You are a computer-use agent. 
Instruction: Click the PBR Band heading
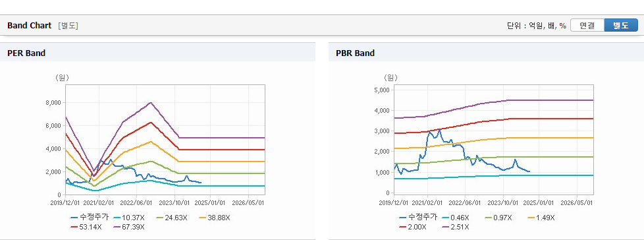pyautogui.click(x=356, y=53)
